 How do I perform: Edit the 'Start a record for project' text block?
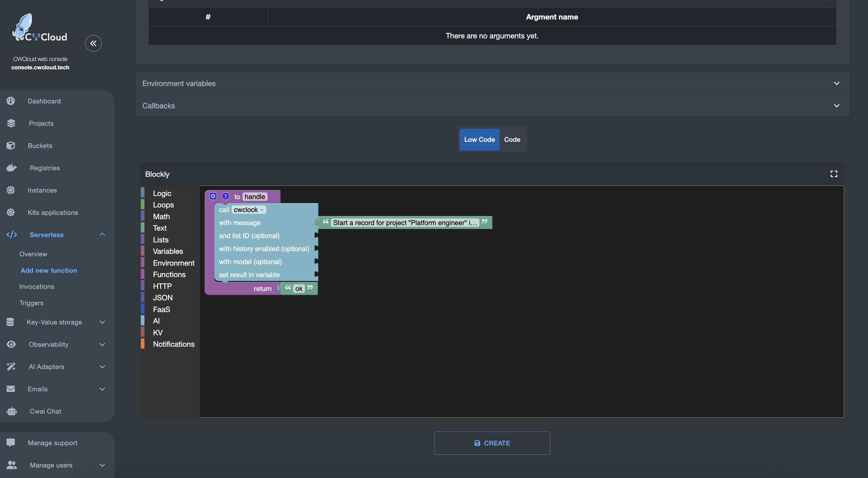pos(405,222)
